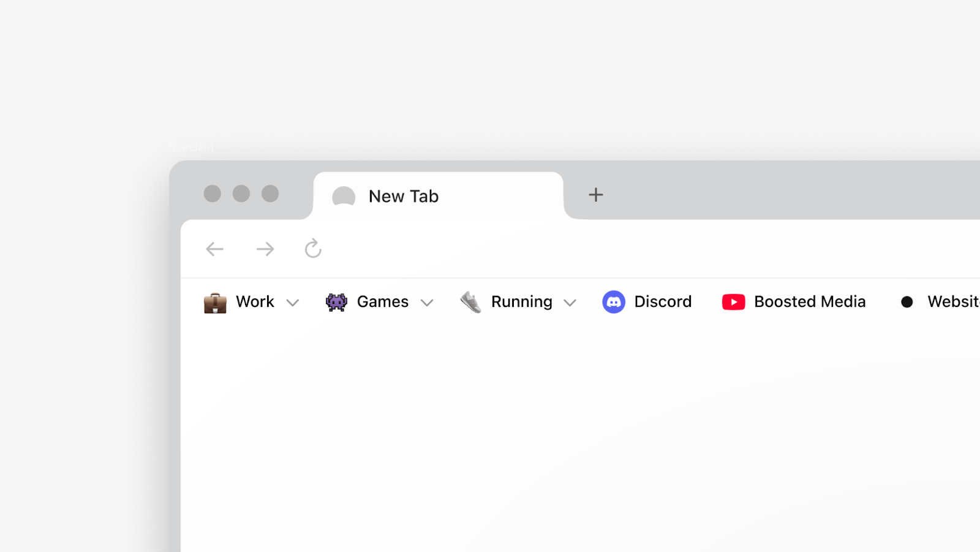This screenshot has height=552, width=980.
Task: Open Discord by clicking its logo icon
Action: 615,301
